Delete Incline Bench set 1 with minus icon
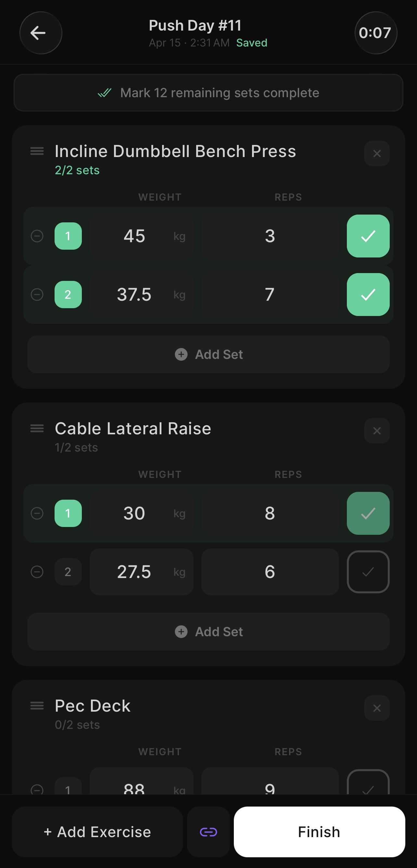 point(37,236)
